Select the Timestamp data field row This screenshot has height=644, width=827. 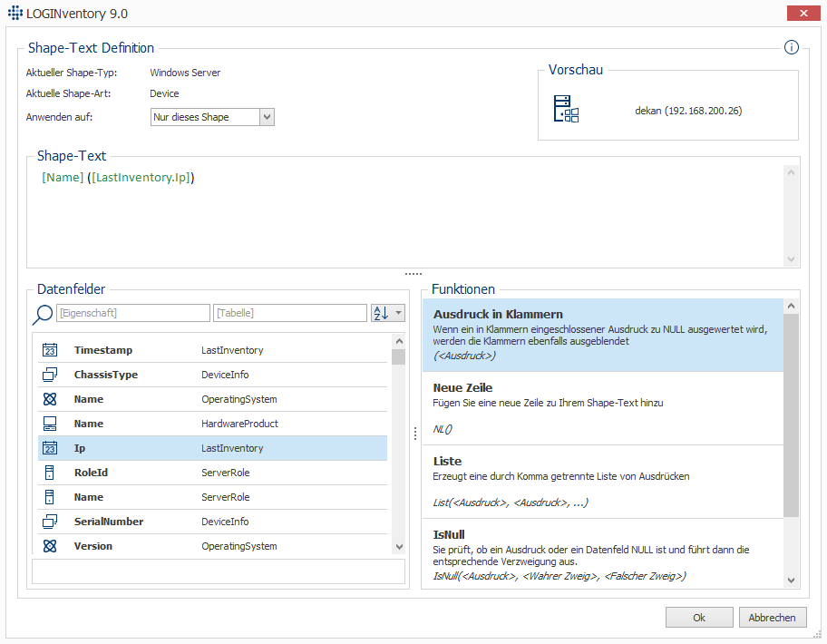[212, 350]
